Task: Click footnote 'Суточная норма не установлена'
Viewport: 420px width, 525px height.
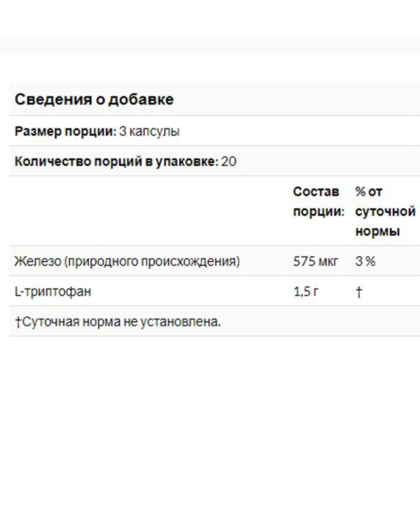Action: point(121,321)
